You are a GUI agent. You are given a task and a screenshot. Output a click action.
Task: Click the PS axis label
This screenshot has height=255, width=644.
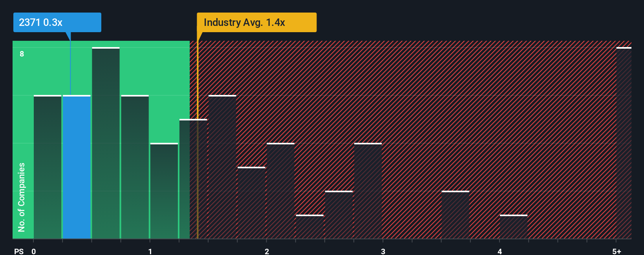(x=19, y=251)
